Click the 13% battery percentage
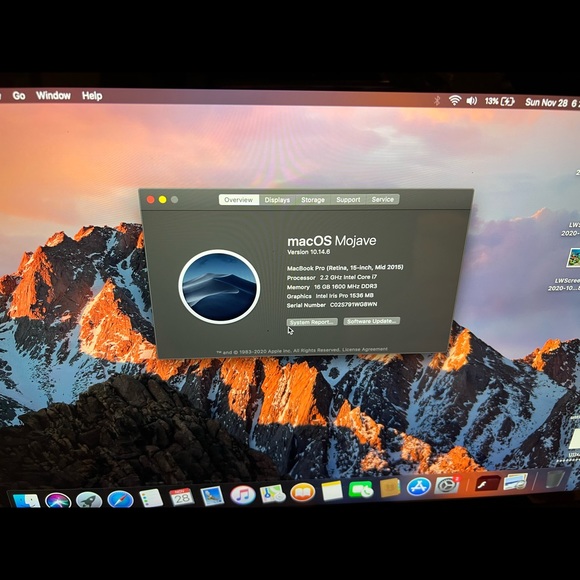580x580 pixels. [492, 101]
